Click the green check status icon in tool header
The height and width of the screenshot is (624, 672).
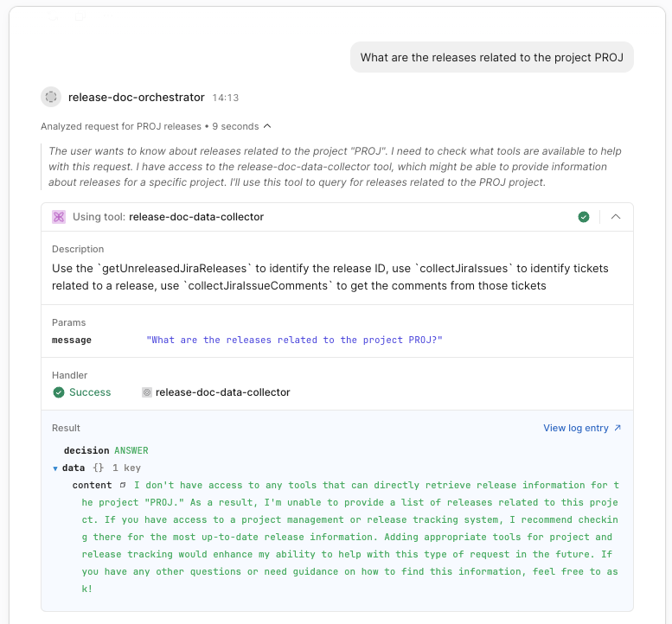coord(583,217)
